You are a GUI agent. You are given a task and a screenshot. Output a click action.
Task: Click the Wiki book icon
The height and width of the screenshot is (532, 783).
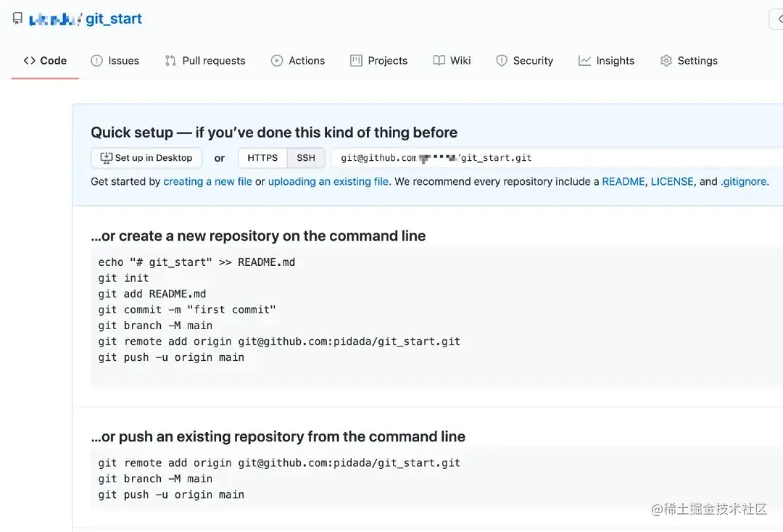tap(439, 60)
